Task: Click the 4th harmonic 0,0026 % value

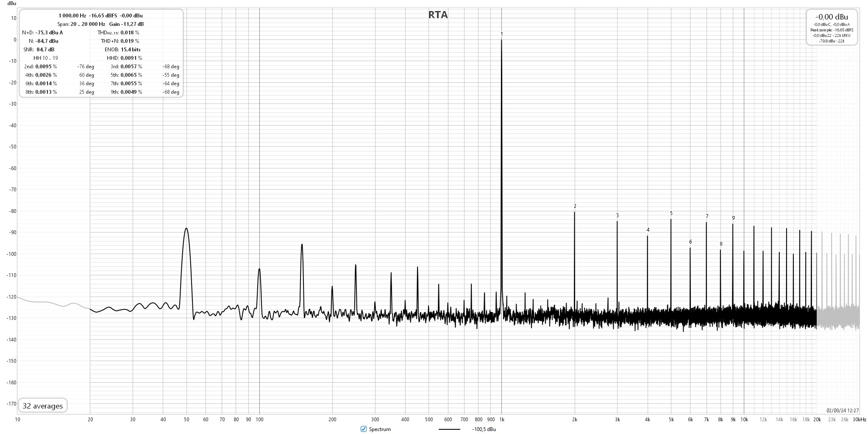Action: [x=46, y=75]
